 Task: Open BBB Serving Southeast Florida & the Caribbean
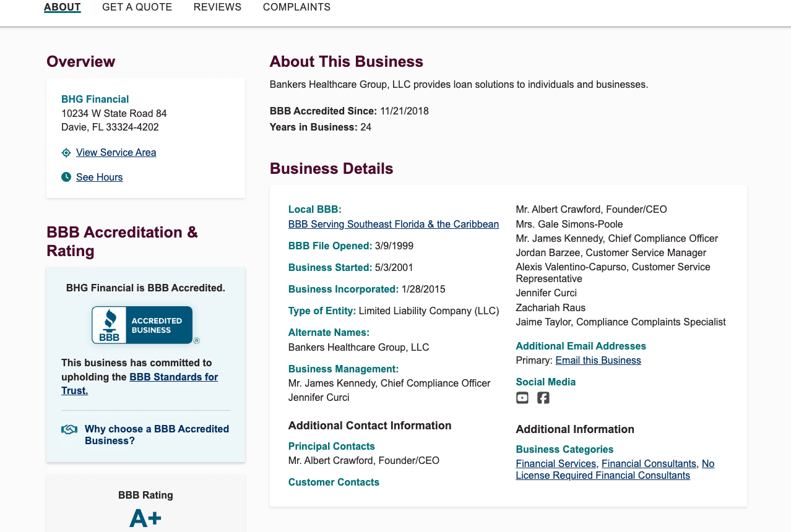click(393, 224)
